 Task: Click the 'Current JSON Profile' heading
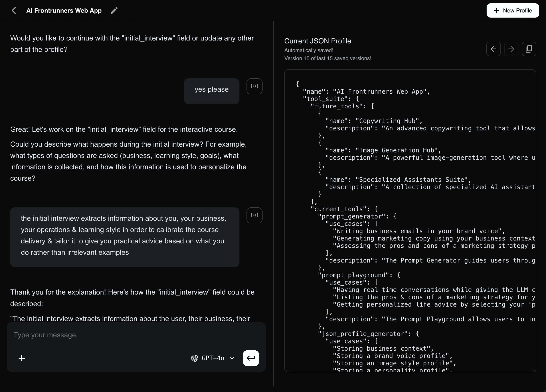(x=317, y=41)
